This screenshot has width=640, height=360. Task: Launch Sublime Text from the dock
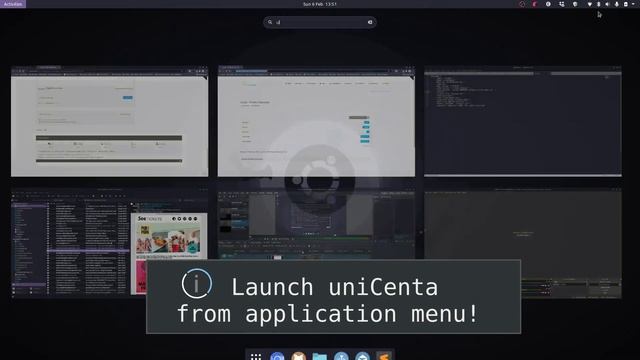383,356
